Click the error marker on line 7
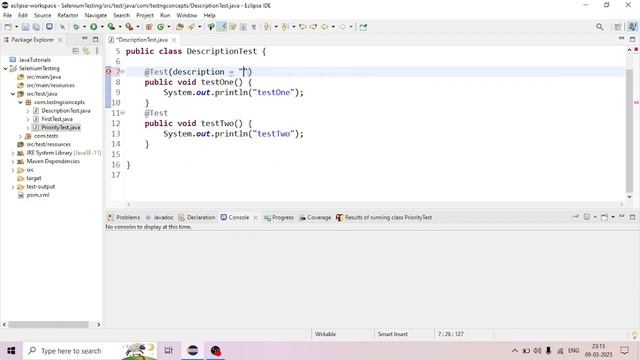Viewport: 640px width, 360px height. (109, 71)
